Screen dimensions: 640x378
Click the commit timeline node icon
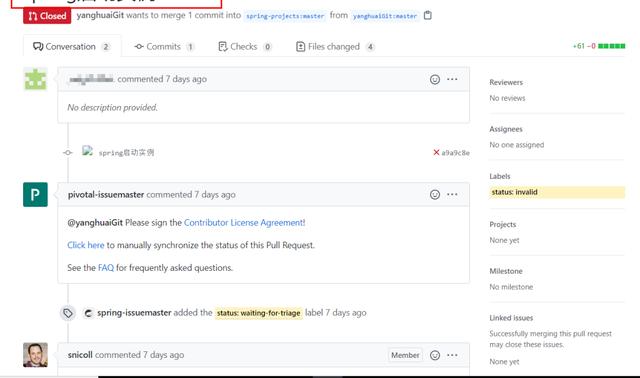(x=68, y=153)
